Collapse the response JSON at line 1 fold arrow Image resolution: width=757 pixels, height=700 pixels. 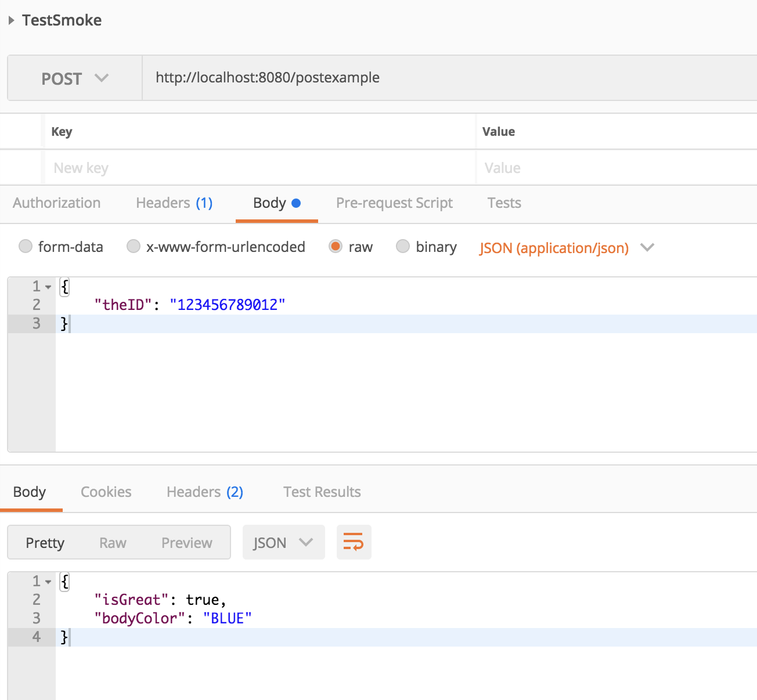[48, 582]
